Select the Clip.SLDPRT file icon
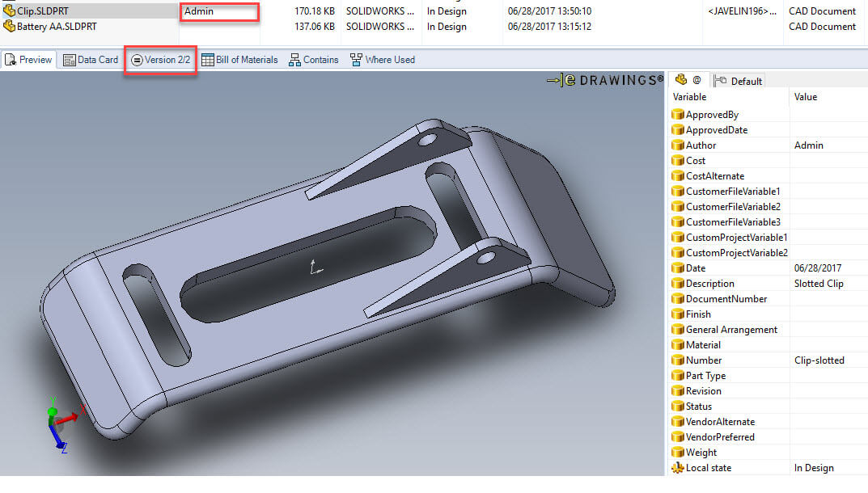868x493 pixels. [x=9, y=11]
